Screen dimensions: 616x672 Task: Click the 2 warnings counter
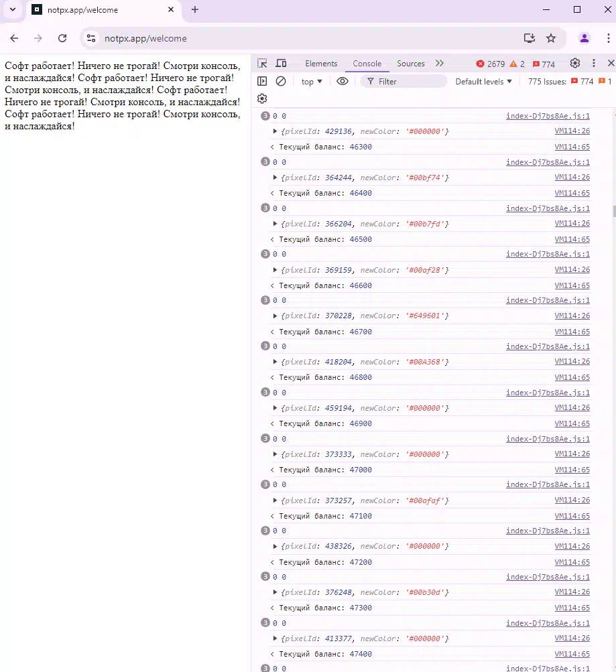[x=517, y=64]
